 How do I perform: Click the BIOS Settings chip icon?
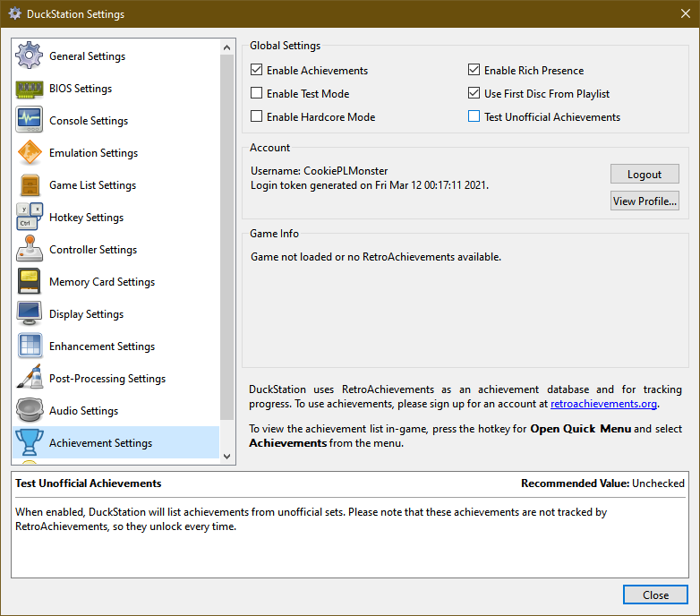[x=29, y=89]
